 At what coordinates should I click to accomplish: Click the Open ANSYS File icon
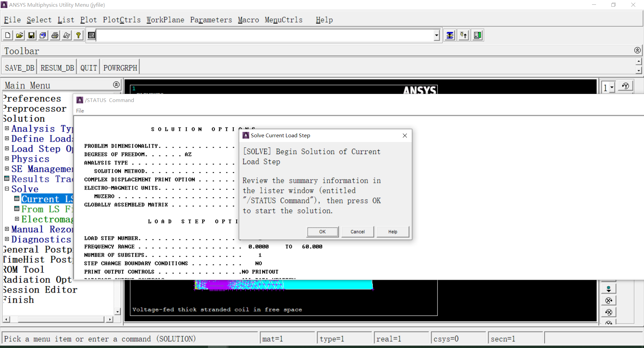(x=20, y=35)
